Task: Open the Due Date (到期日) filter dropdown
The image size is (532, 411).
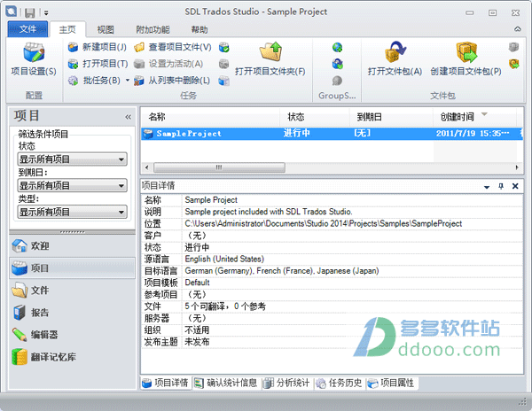Action: pos(73,186)
